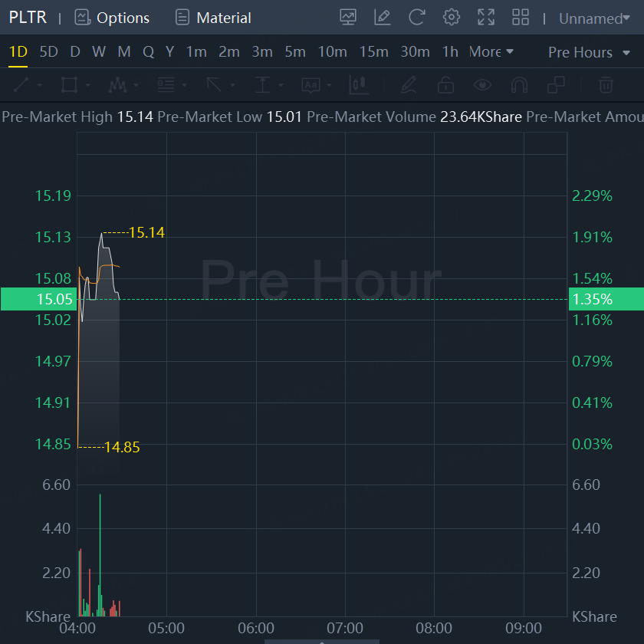Click the PLTR ticker symbol
This screenshot has height=644, width=644.
tap(28, 17)
